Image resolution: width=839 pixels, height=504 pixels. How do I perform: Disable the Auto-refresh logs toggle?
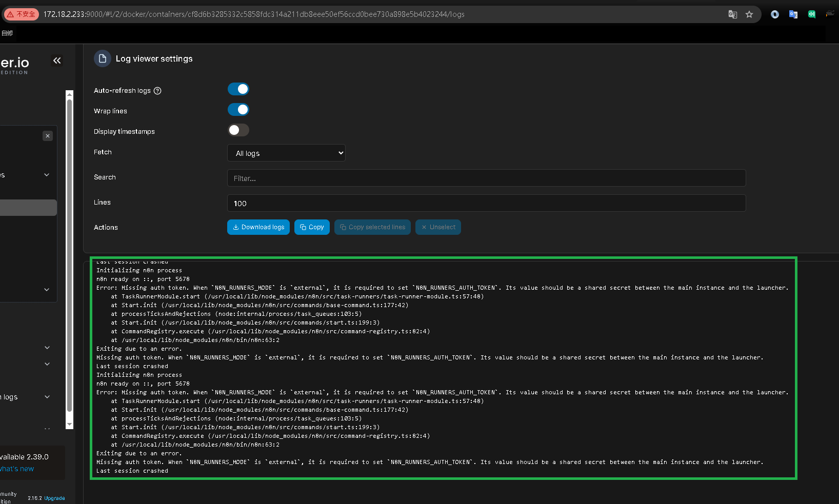pos(238,89)
